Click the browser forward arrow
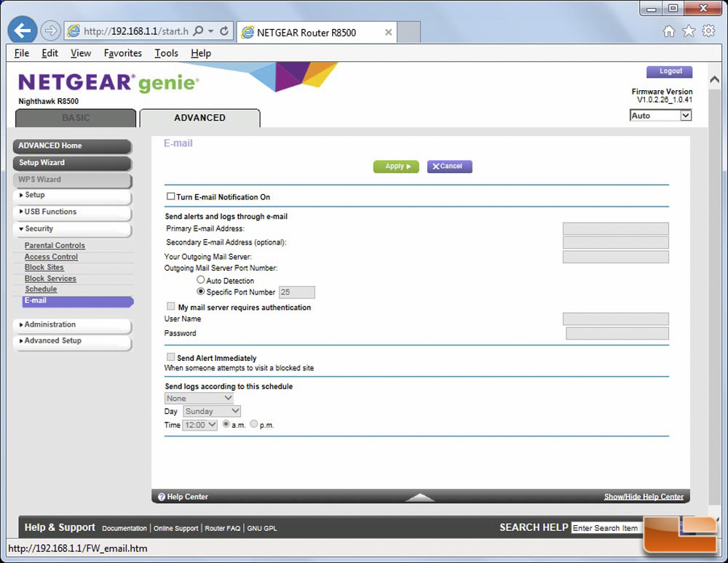Viewport: 728px width, 563px height. point(50,31)
